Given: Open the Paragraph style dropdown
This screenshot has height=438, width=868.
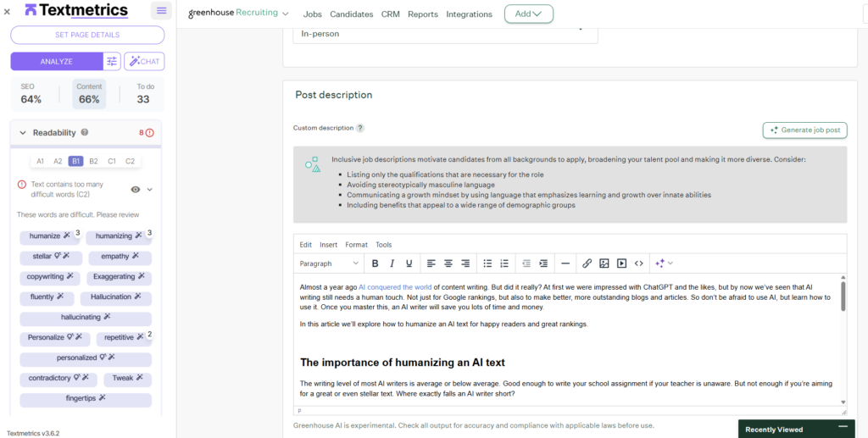Looking at the screenshot, I should [329, 263].
